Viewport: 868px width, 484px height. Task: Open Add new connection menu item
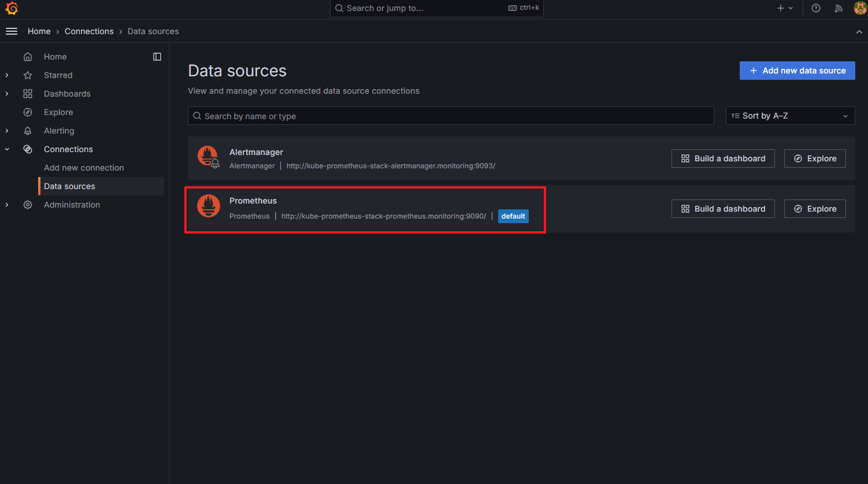[84, 168]
